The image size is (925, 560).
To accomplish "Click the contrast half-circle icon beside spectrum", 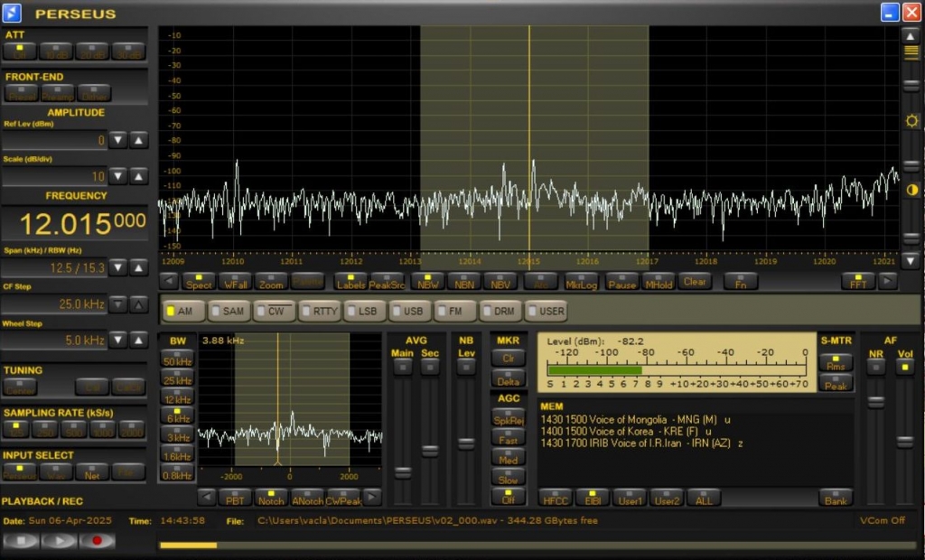I will 911,190.
